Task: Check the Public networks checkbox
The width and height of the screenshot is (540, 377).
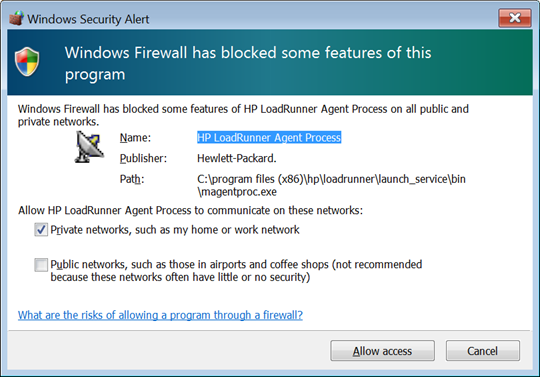Action: [41, 265]
